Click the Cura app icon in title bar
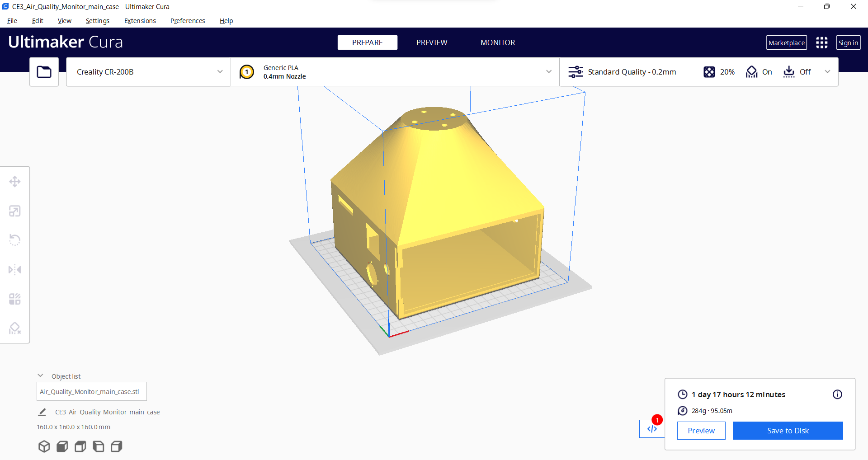The image size is (868, 460). click(5, 6)
